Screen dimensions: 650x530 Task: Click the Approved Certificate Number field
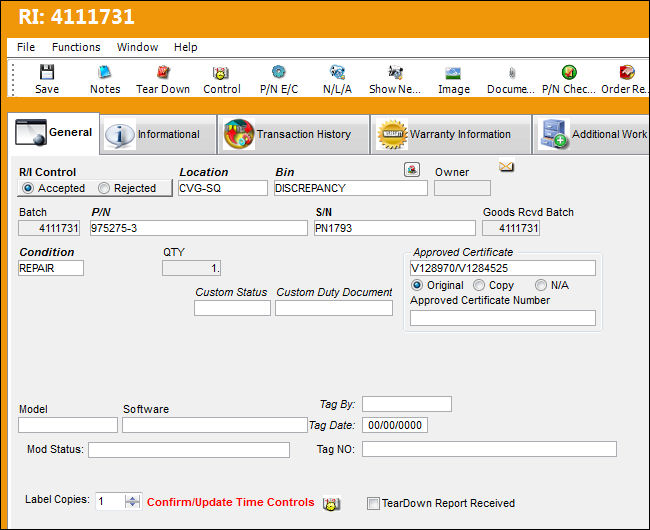(x=503, y=318)
